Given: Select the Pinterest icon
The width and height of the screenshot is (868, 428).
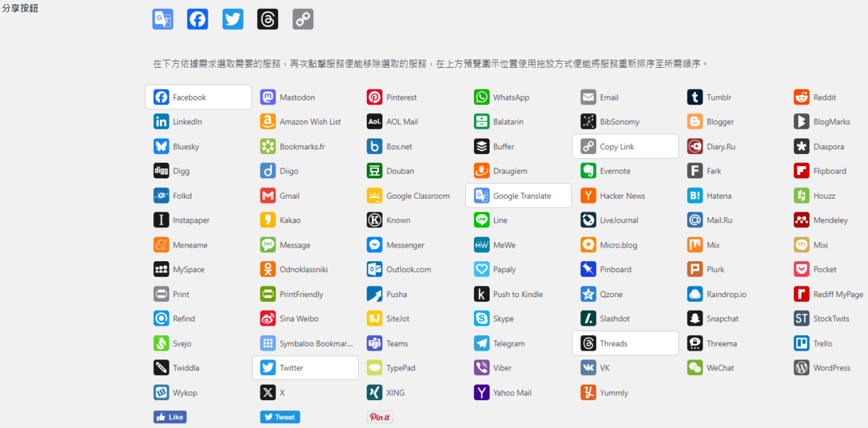Looking at the screenshot, I should pos(375,97).
